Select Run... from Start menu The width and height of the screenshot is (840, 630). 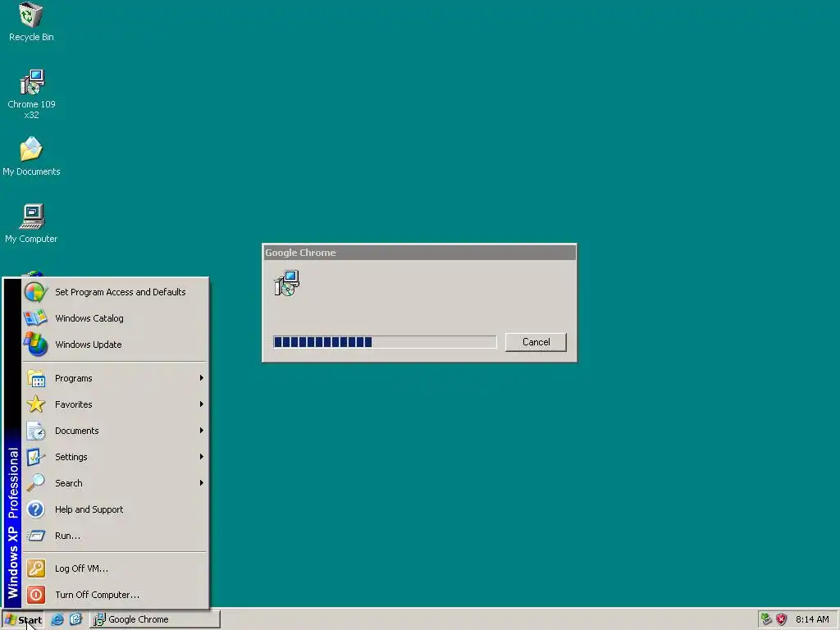(x=115, y=536)
